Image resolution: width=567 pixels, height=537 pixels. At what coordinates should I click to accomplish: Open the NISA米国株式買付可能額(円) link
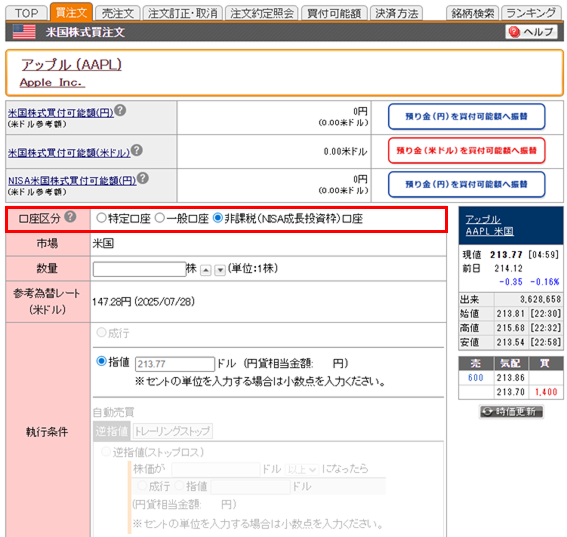click(72, 180)
